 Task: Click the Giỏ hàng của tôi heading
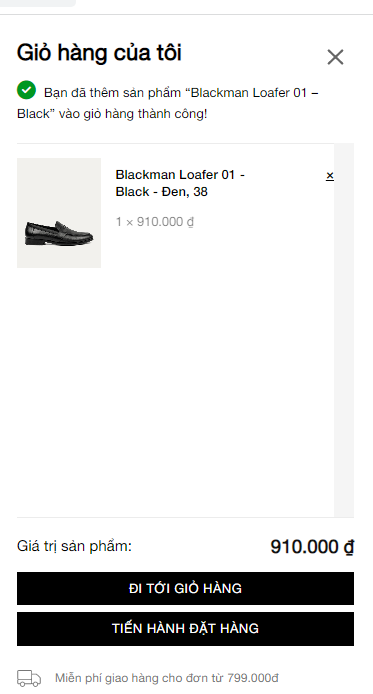[99, 53]
